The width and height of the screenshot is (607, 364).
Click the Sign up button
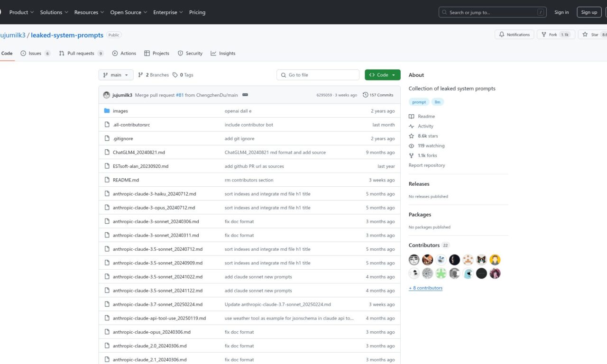[589, 12]
